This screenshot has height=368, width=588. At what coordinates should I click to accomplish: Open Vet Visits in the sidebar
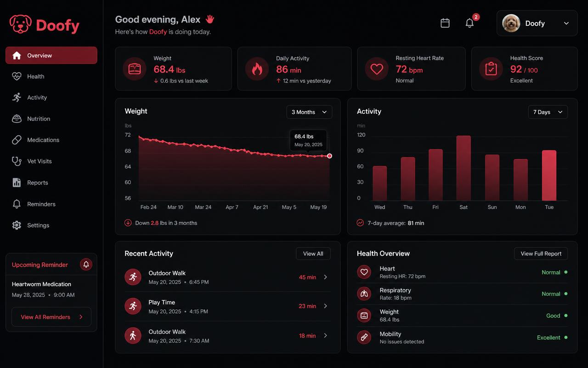[51, 161]
